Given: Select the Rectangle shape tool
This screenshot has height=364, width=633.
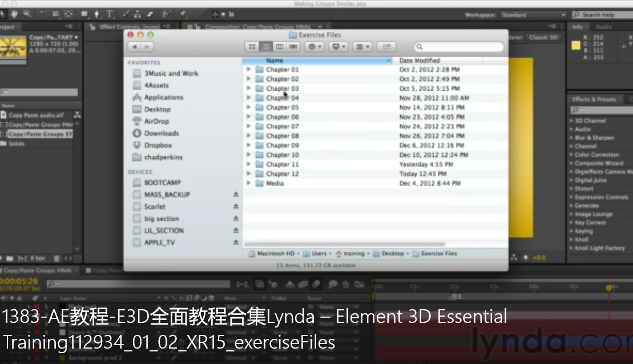Looking at the screenshot, I should [84, 14].
